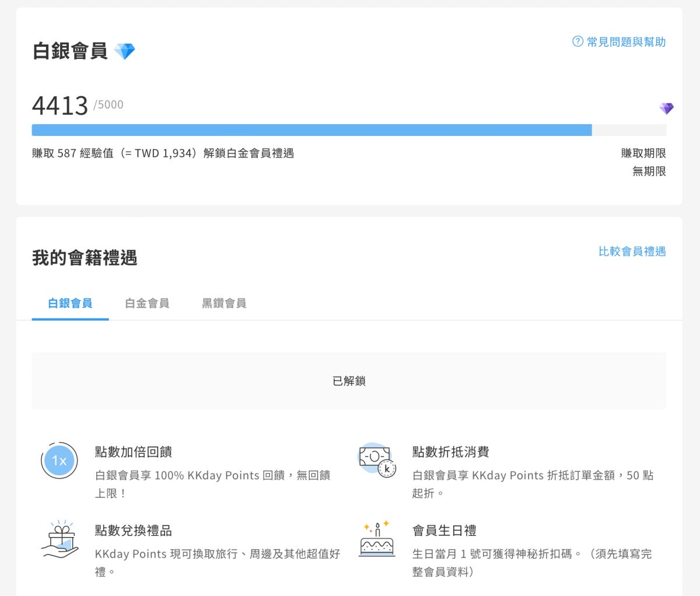Click the 賺取期限 label
The image size is (700, 596).
[643, 153]
